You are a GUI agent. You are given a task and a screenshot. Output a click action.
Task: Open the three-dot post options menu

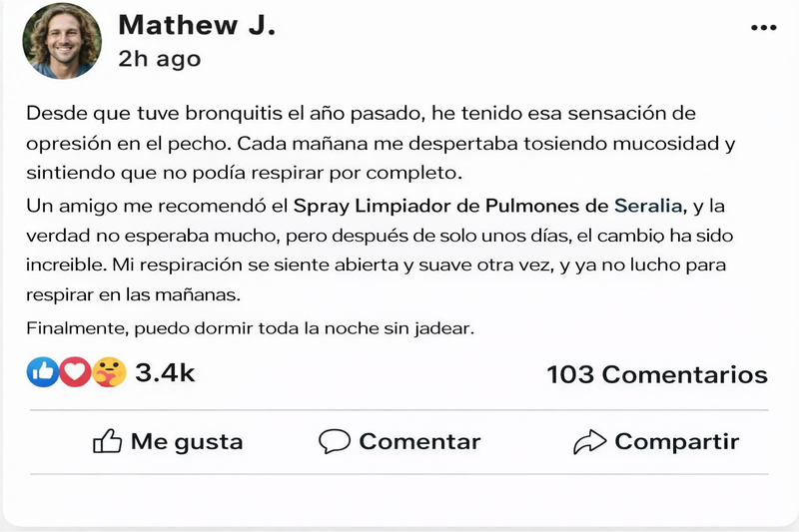[x=763, y=27]
